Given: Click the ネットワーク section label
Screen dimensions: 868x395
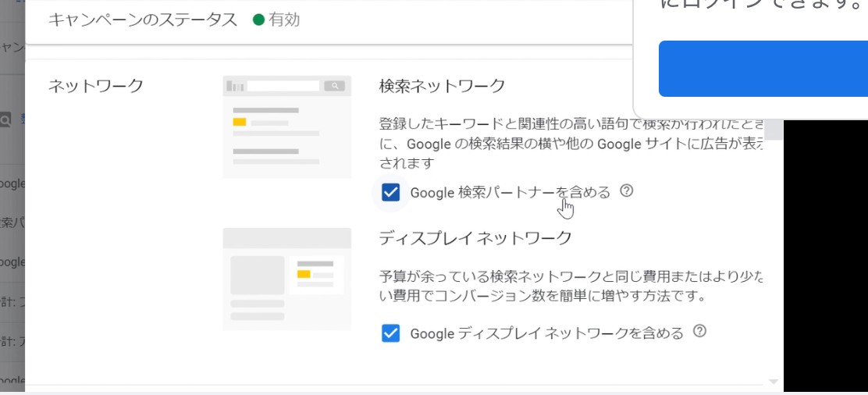Looking at the screenshot, I should coord(96,87).
